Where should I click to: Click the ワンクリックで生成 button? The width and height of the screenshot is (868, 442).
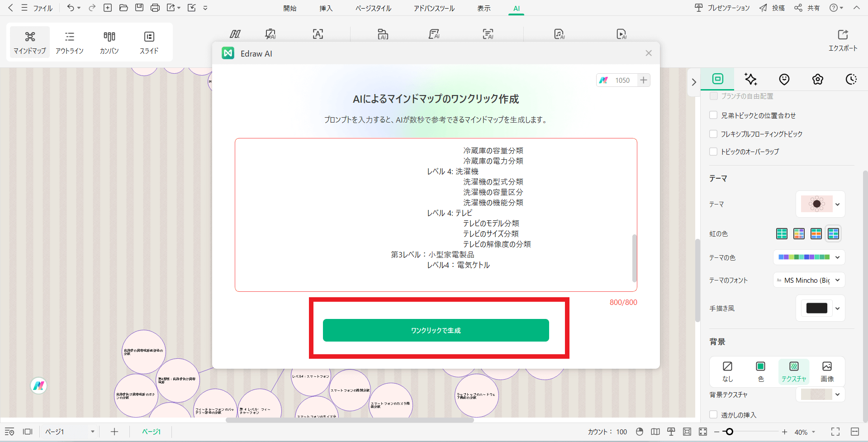click(436, 330)
